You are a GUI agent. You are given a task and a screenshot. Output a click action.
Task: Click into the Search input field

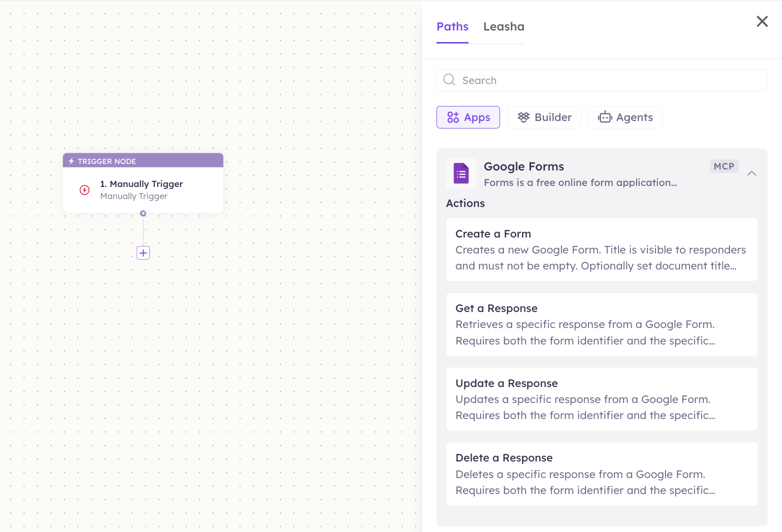pos(602,80)
